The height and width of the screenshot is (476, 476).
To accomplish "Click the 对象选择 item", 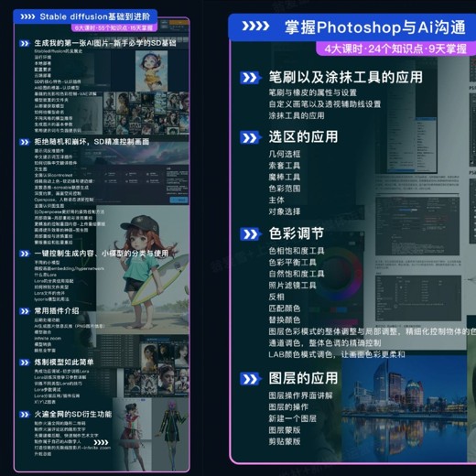I will pos(285,211).
